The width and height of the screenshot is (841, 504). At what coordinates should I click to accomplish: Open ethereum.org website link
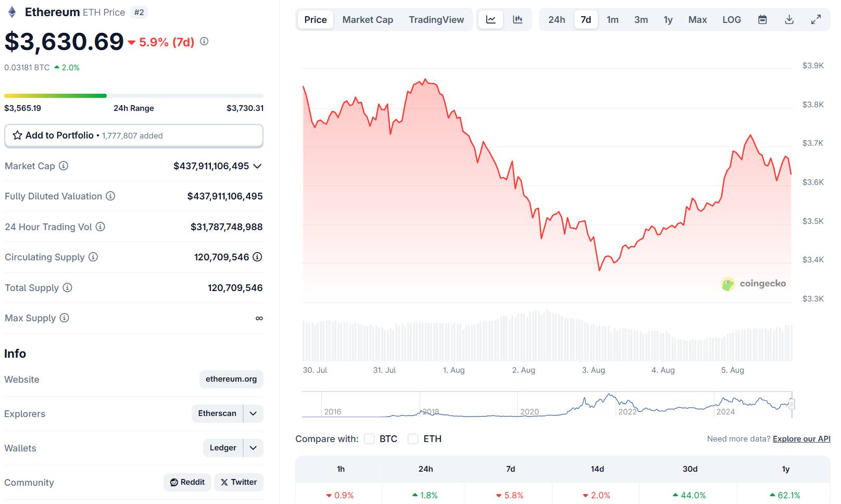231,379
